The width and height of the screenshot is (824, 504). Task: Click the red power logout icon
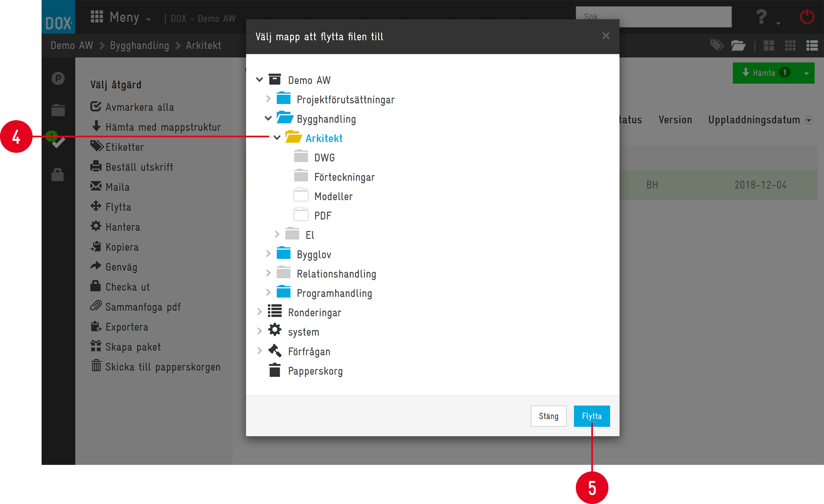(806, 17)
